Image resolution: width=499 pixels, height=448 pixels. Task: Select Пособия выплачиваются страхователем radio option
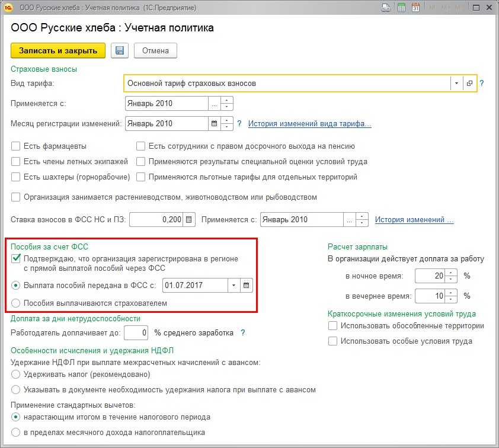tap(16, 303)
